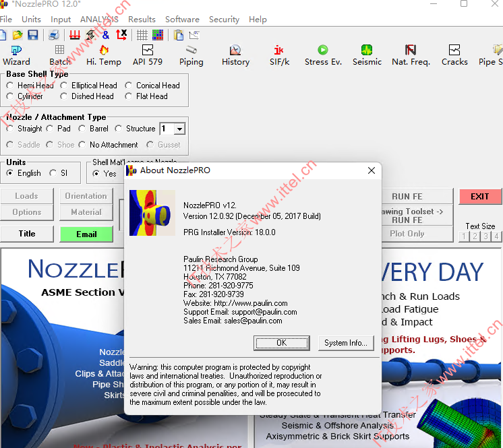503x448 pixels.
Task: Click the small graph plot toolbar icon
Action: click(x=194, y=35)
